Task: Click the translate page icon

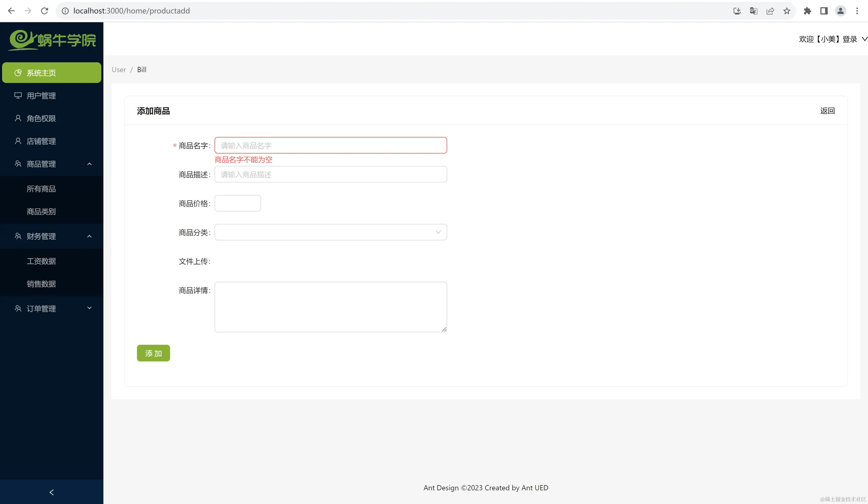Action: click(753, 11)
